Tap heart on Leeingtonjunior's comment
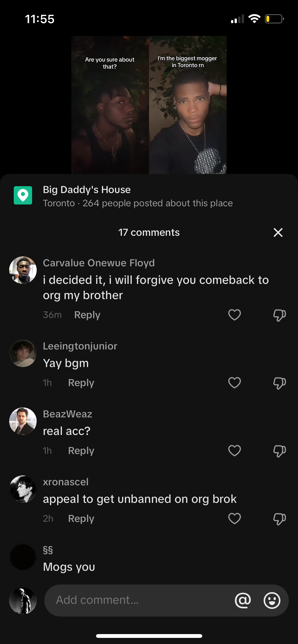 [x=234, y=383]
